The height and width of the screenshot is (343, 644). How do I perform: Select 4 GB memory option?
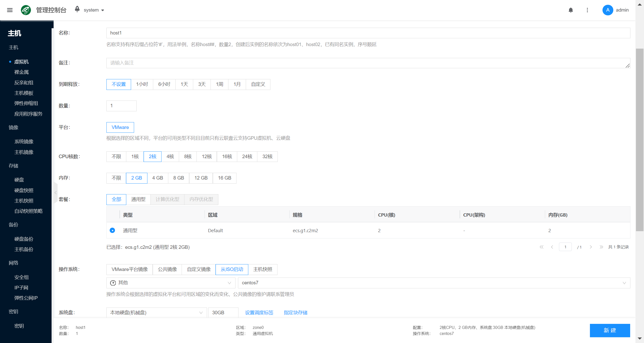[x=158, y=178]
